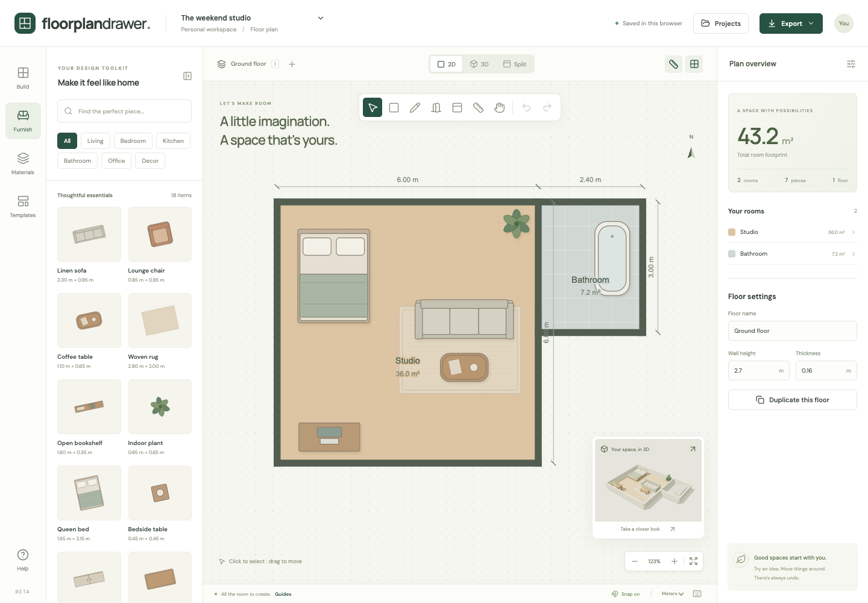The image size is (868, 603).
Task: Activate the measure ruler tool in floating toolbar
Action: pos(478,107)
